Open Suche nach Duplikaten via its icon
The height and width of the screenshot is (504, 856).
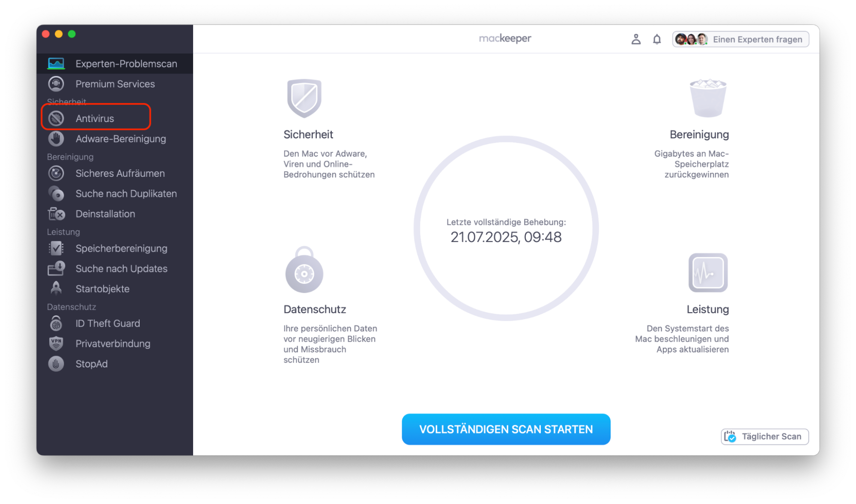pyautogui.click(x=56, y=194)
